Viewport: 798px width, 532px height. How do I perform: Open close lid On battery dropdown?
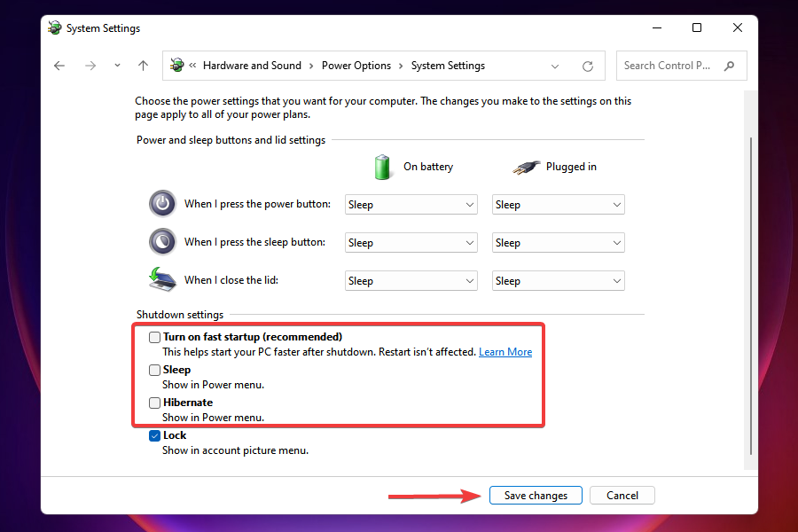tap(411, 281)
